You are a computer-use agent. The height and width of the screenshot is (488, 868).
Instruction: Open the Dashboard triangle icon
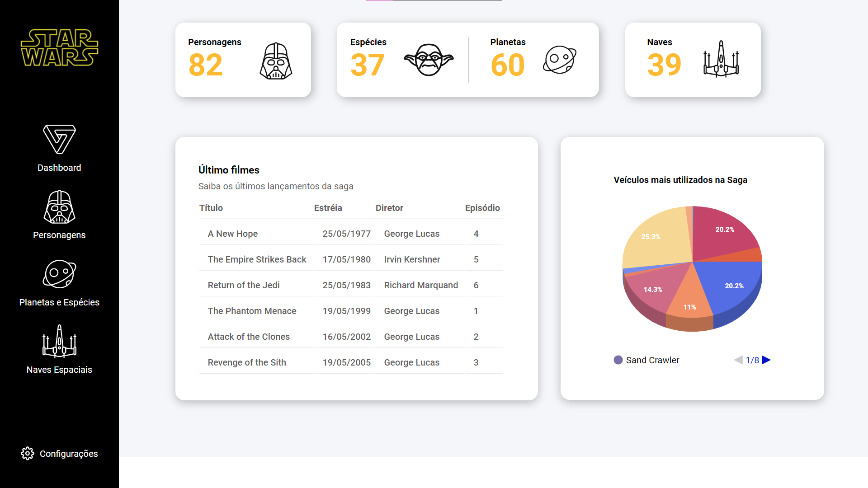click(x=59, y=139)
